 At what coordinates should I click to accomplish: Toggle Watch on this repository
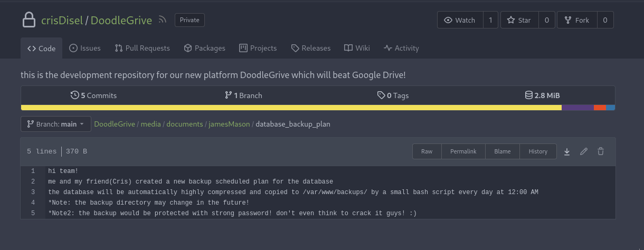point(460,20)
